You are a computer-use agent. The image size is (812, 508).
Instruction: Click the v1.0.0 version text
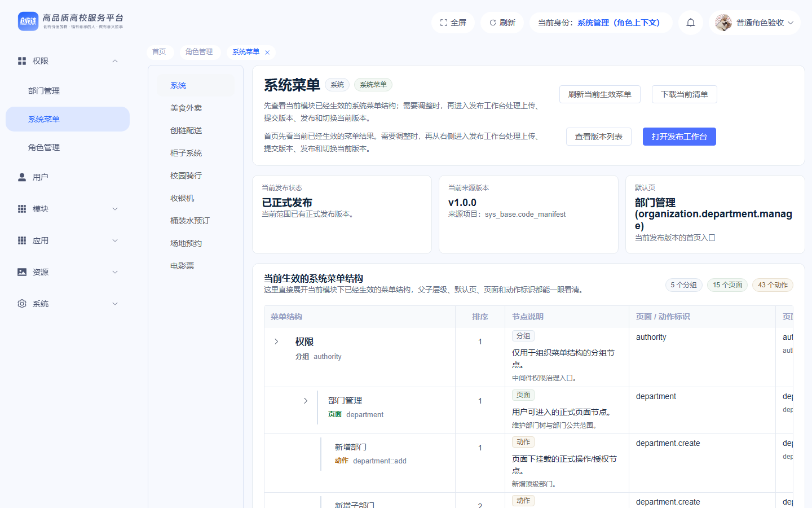[462, 203]
